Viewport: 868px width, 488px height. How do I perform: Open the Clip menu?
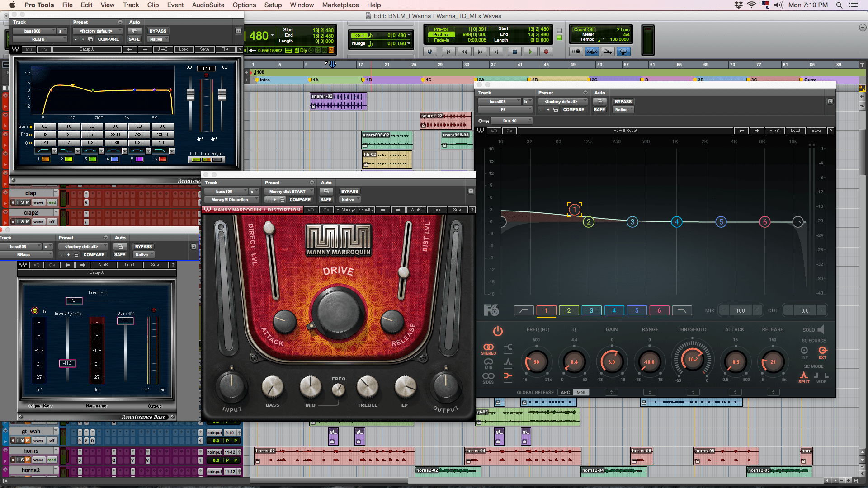[x=153, y=5]
